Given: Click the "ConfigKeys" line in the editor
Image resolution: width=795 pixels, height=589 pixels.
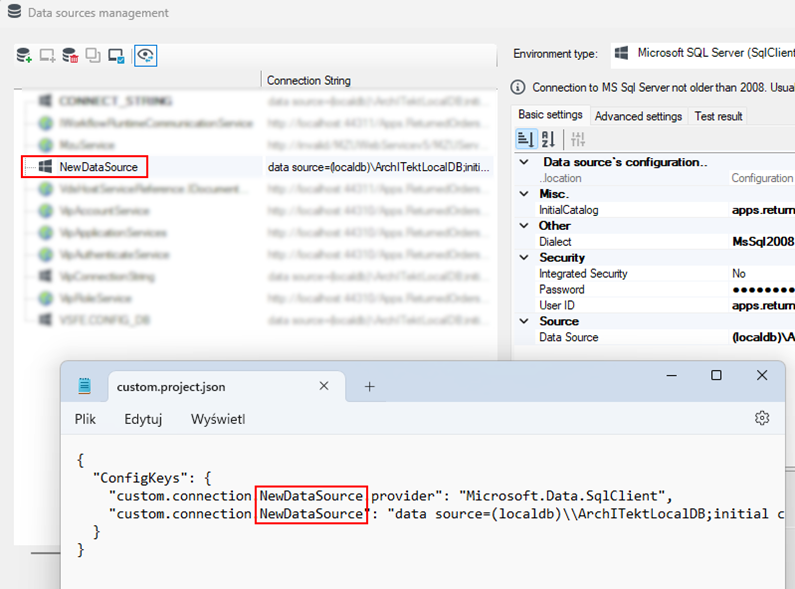Looking at the screenshot, I should [152, 478].
